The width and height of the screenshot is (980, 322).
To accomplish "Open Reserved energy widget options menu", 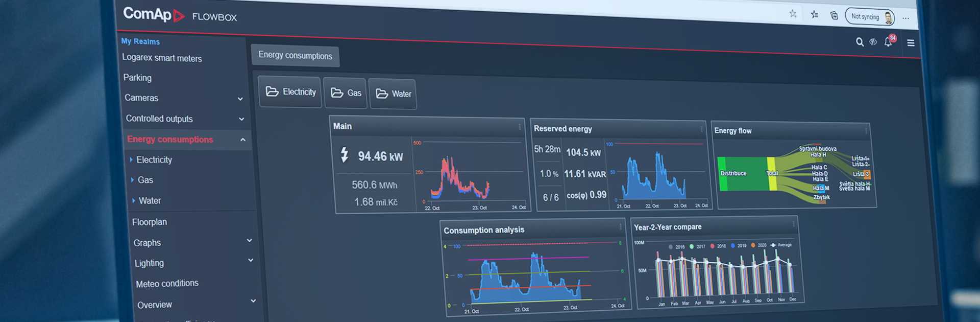I will 702,129.
